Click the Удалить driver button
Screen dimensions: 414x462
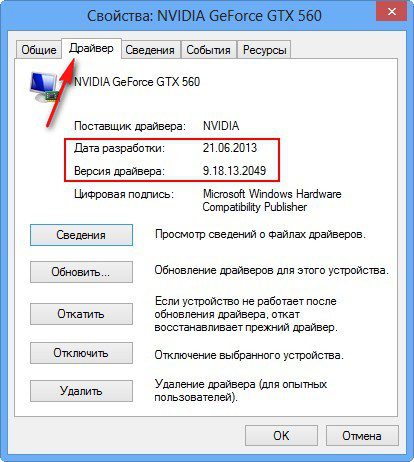point(81,391)
